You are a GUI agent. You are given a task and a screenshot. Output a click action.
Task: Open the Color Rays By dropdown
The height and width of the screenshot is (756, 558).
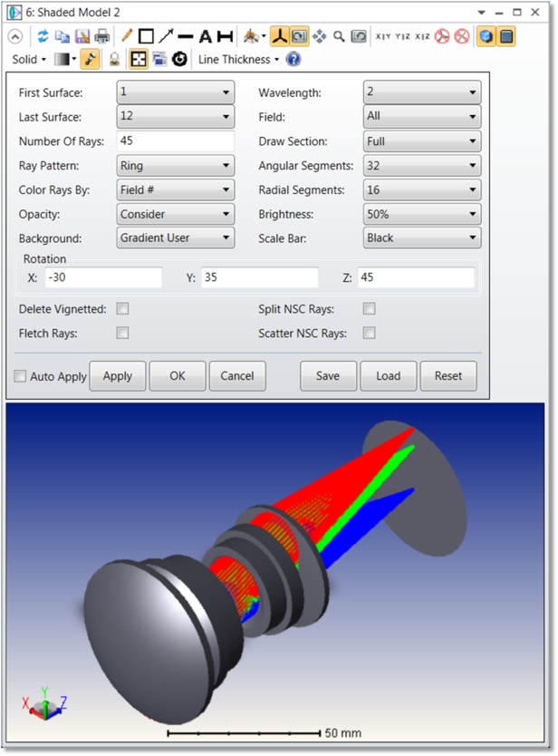[x=176, y=189]
